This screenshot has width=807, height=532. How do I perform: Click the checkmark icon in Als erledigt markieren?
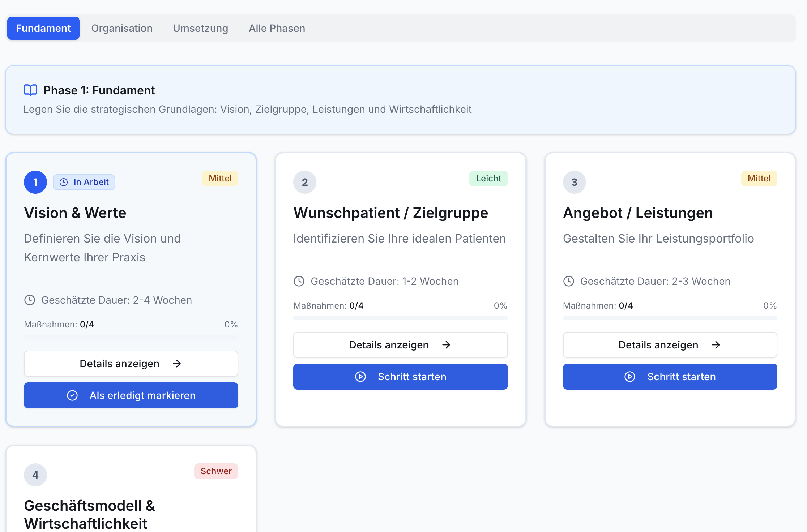coord(72,395)
